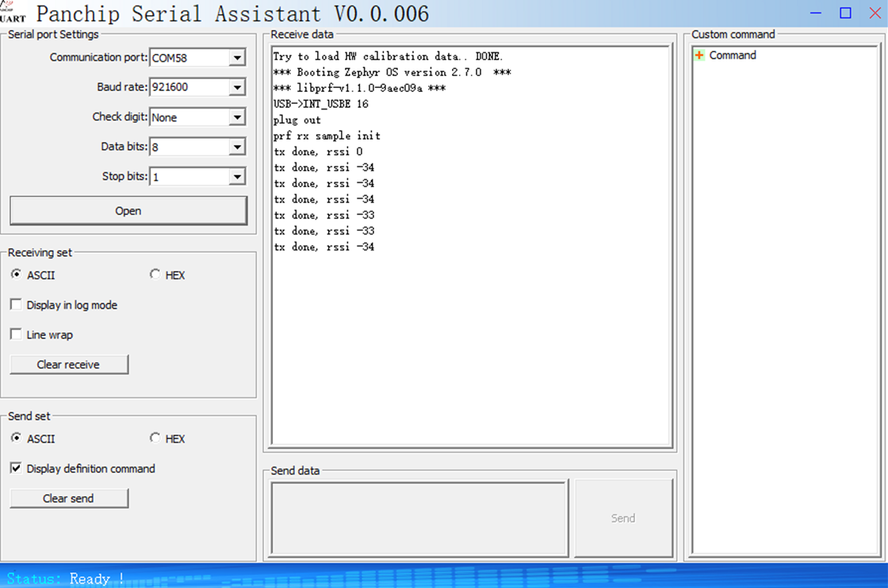The image size is (888, 588).
Task: Open the Check digit dropdown arrow
Action: tap(237, 117)
